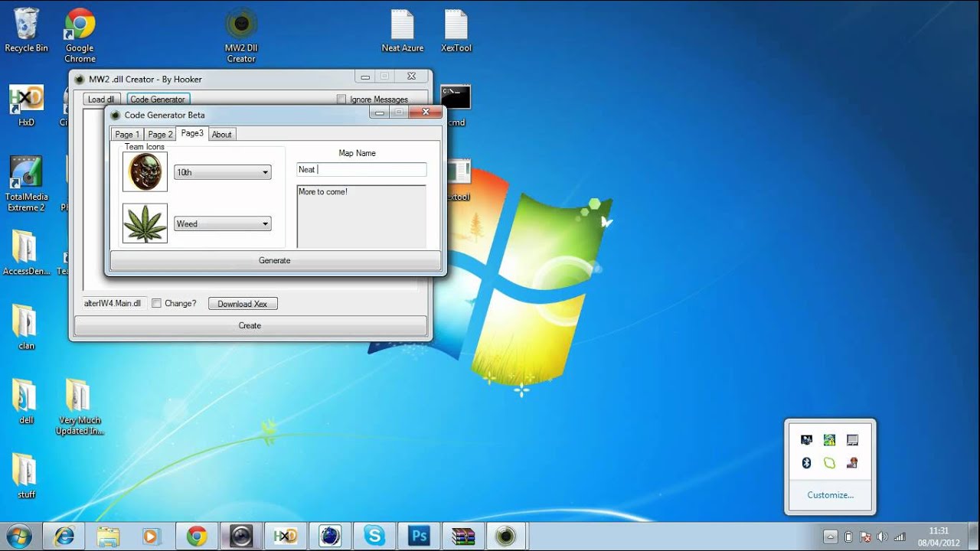The image size is (980, 551).
Task: Click the Load dll button
Action: (102, 99)
